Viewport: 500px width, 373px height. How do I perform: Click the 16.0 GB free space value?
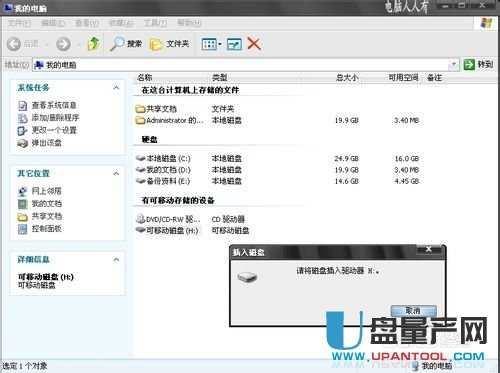(x=407, y=159)
